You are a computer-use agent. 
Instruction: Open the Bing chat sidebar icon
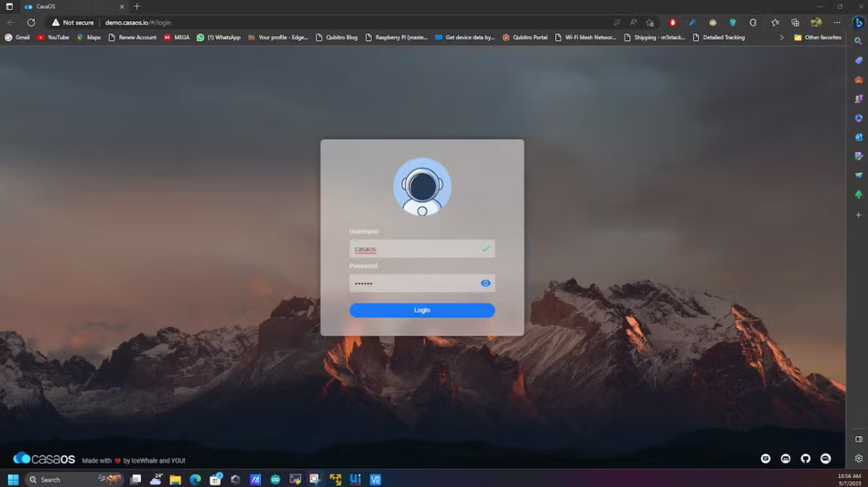point(859,23)
